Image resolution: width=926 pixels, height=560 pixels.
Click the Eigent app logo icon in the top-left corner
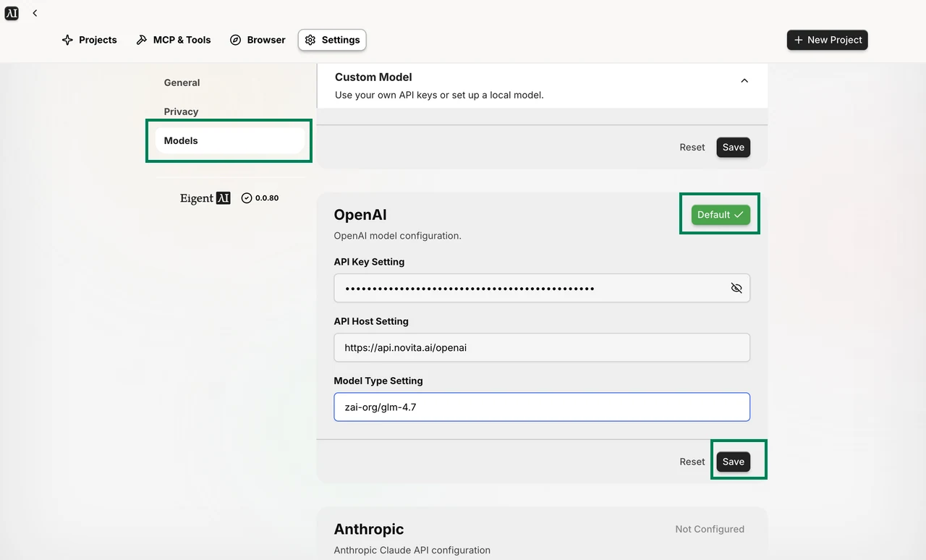[x=12, y=13]
